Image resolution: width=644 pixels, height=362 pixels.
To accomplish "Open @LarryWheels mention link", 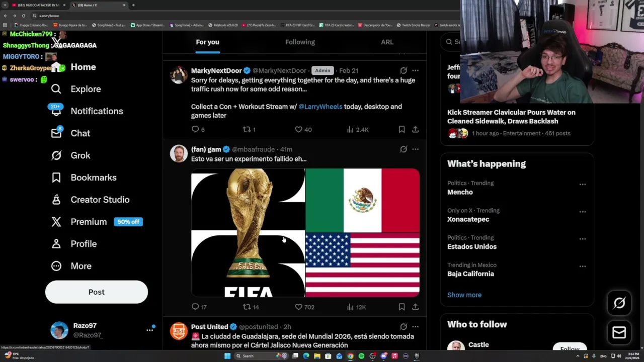I will point(320,107).
